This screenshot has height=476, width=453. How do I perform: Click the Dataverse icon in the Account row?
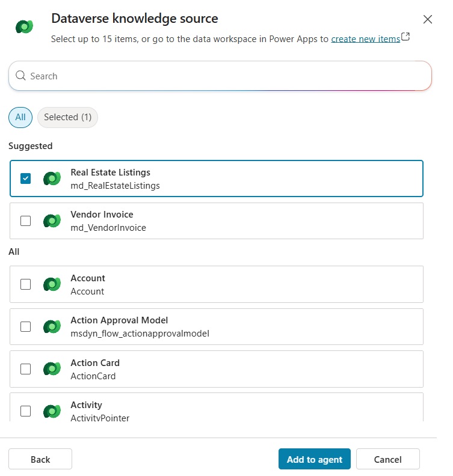(52, 284)
